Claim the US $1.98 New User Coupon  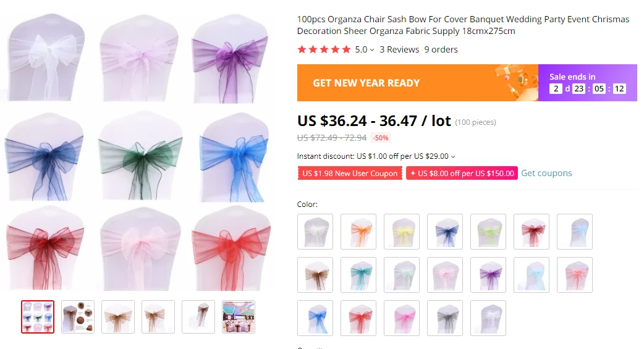pos(350,174)
